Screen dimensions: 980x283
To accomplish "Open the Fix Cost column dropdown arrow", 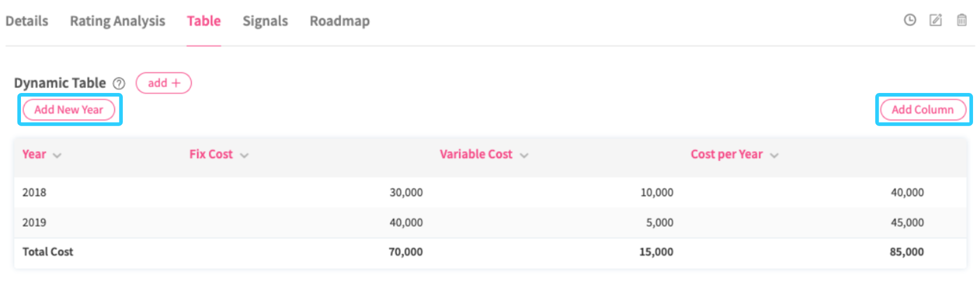I will 244,156.
